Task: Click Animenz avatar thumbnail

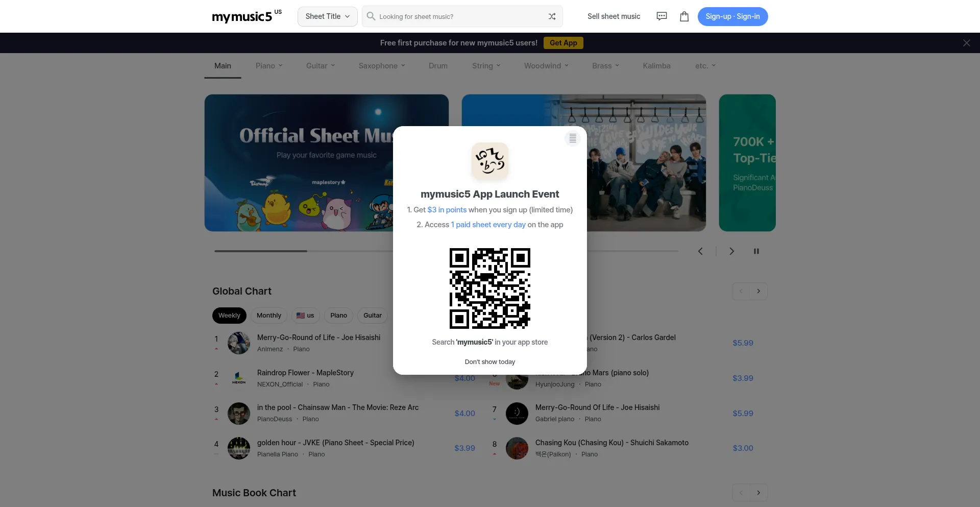Action: click(239, 343)
